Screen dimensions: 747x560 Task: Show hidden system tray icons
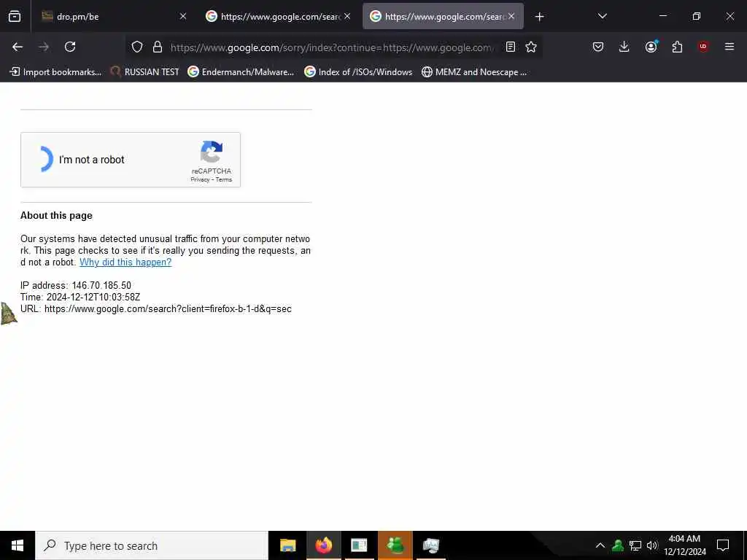pyautogui.click(x=600, y=545)
